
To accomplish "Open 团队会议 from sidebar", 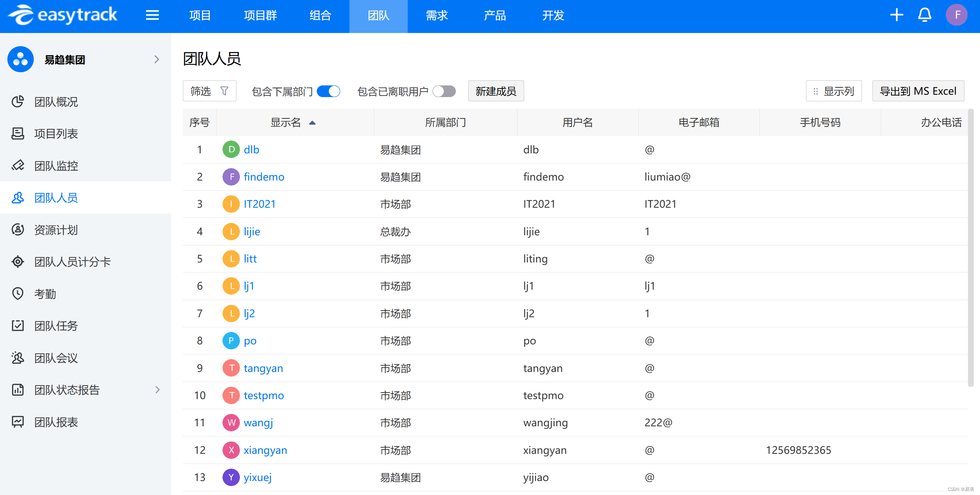I will click(85, 358).
